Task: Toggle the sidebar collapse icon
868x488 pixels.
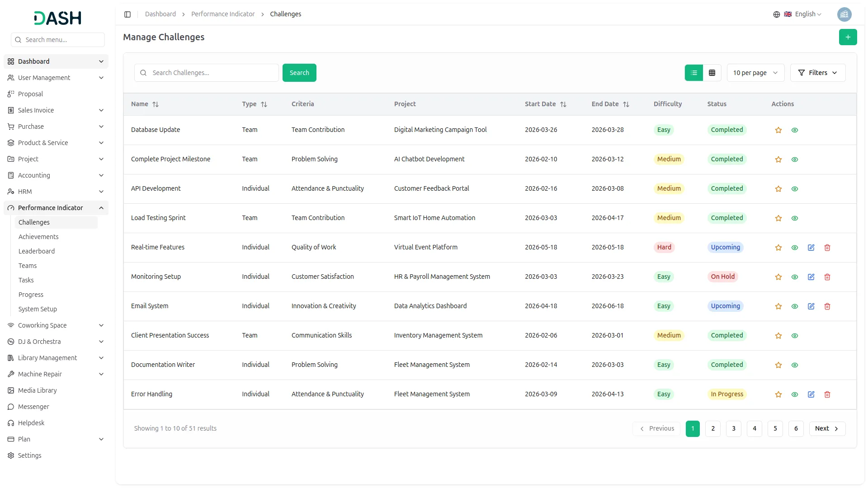Action: 127,14
